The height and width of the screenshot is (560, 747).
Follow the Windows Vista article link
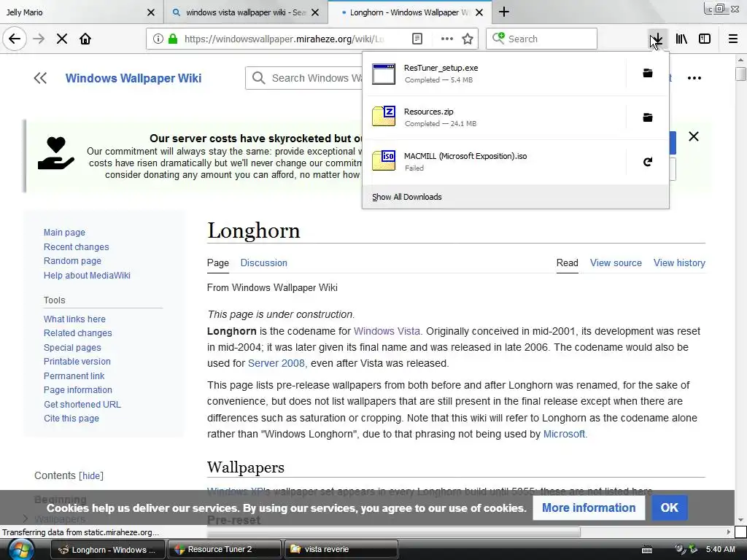point(387,331)
